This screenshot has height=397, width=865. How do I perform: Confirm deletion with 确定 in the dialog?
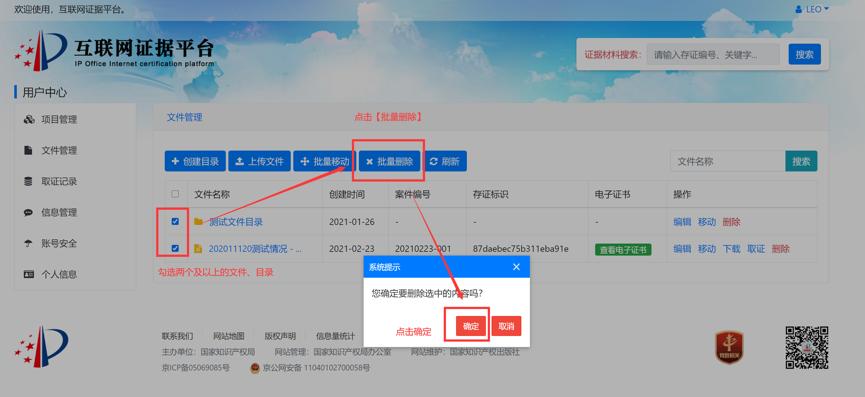[x=471, y=326]
